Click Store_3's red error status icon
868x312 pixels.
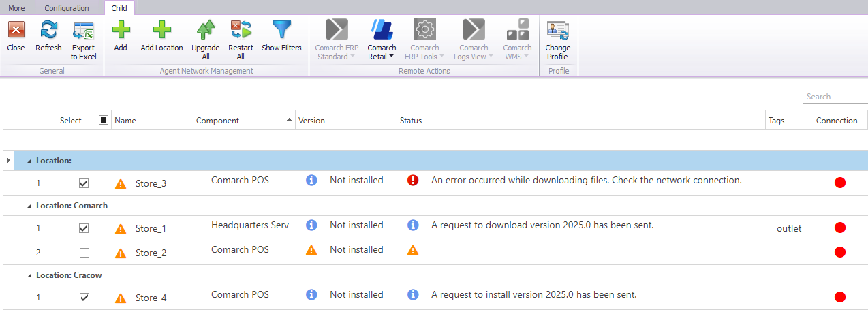[412, 181]
